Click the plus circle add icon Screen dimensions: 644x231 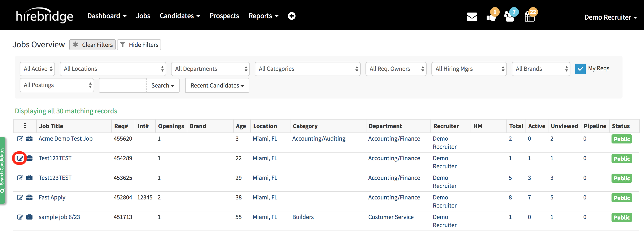(291, 16)
